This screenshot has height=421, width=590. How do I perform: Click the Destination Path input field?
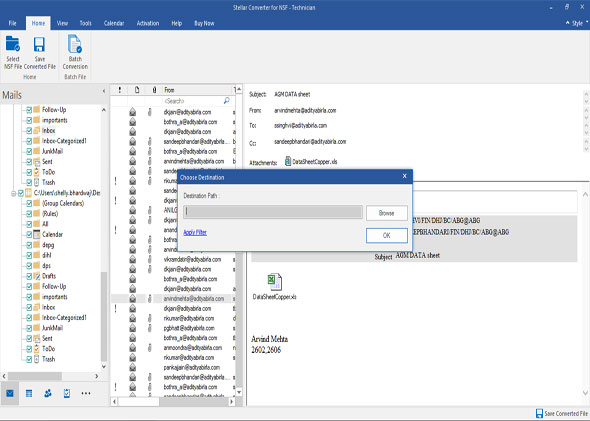tap(273, 212)
